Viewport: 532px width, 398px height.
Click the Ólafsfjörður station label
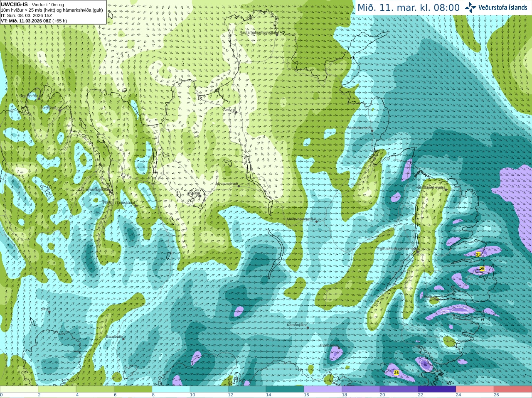coord(49,108)
